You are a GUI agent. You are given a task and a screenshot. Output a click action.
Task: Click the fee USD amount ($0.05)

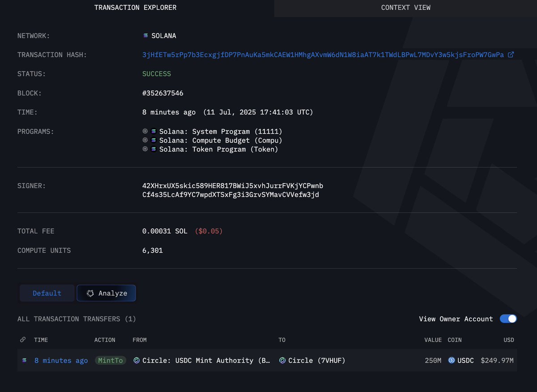click(209, 231)
